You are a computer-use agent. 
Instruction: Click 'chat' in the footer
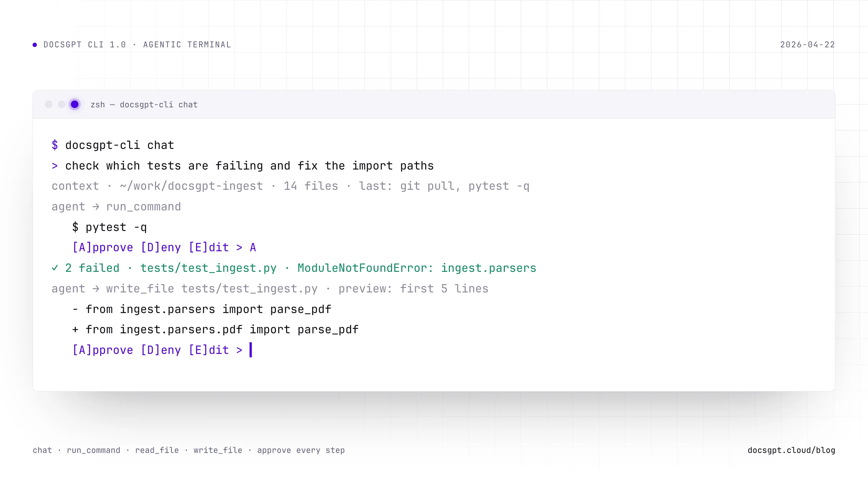42,450
